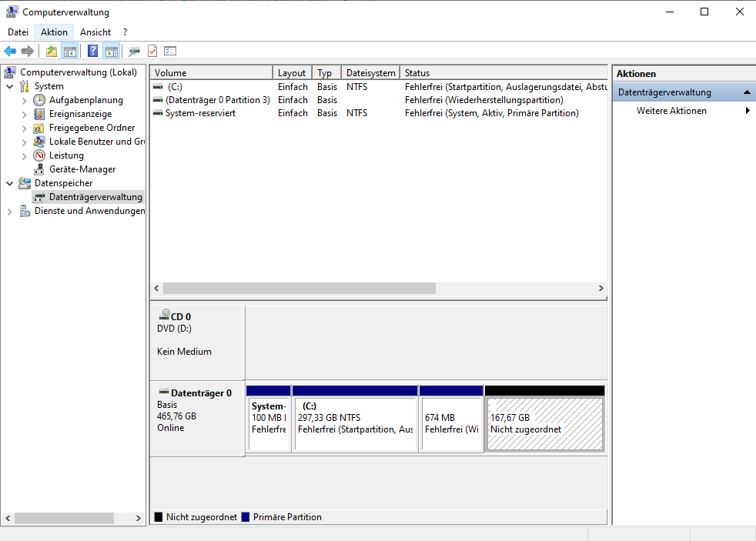Open the Datei menu
756x541 pixels.
(18, 32)
